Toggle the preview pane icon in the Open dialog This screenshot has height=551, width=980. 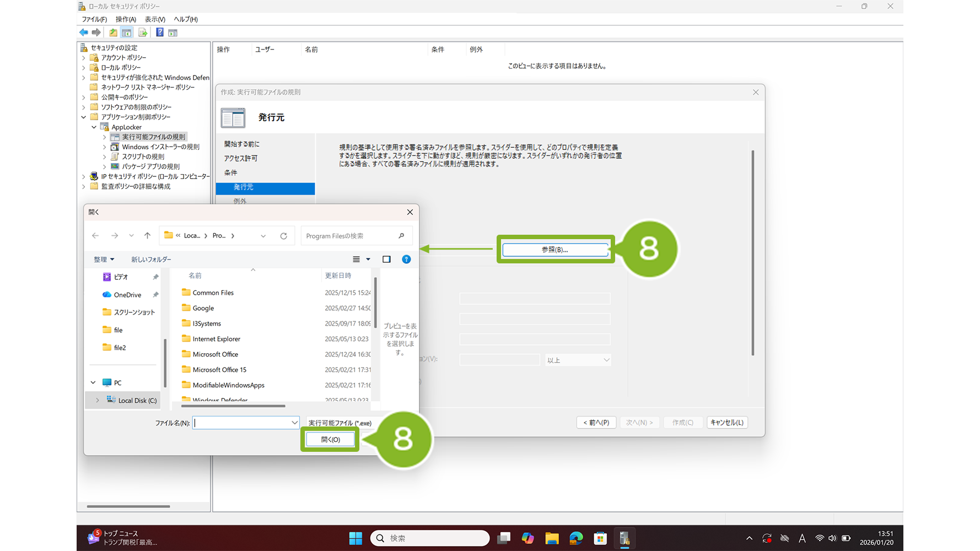(x=386, y=260)
